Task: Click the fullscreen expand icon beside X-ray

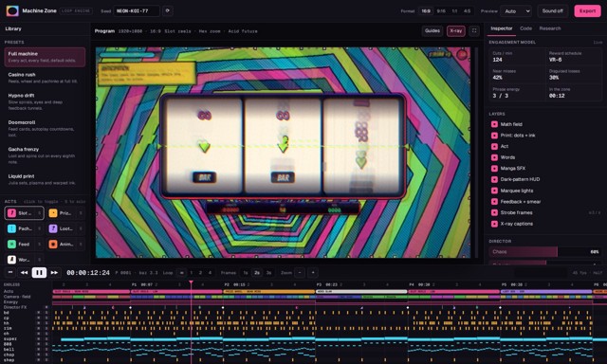Action: coord(474,31)
